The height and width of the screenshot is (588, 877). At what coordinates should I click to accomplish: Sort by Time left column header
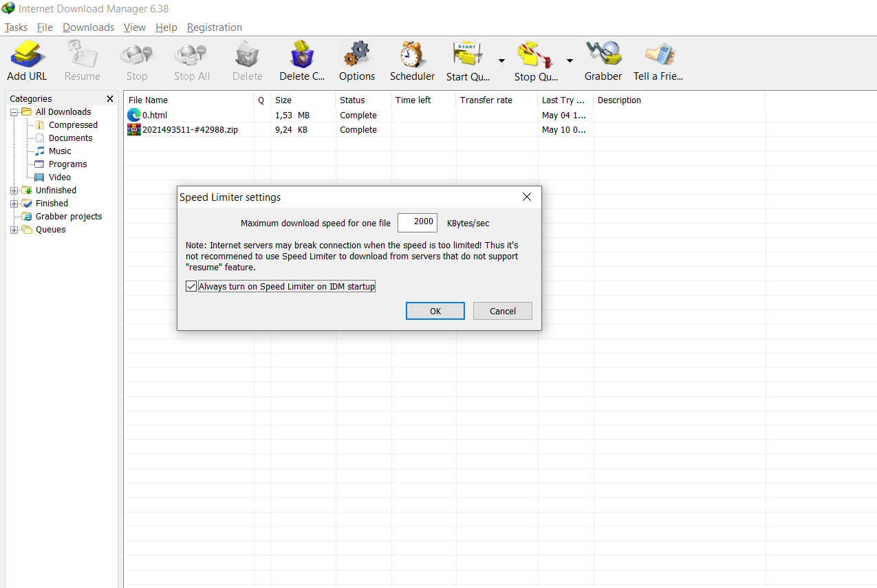point(423,100)
